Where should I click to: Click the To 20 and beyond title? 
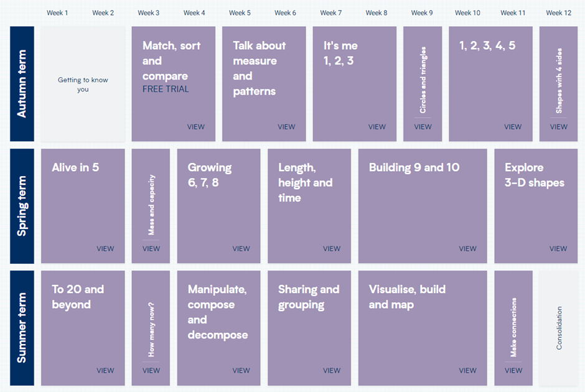pyautogui.click(x=78, y=297)
